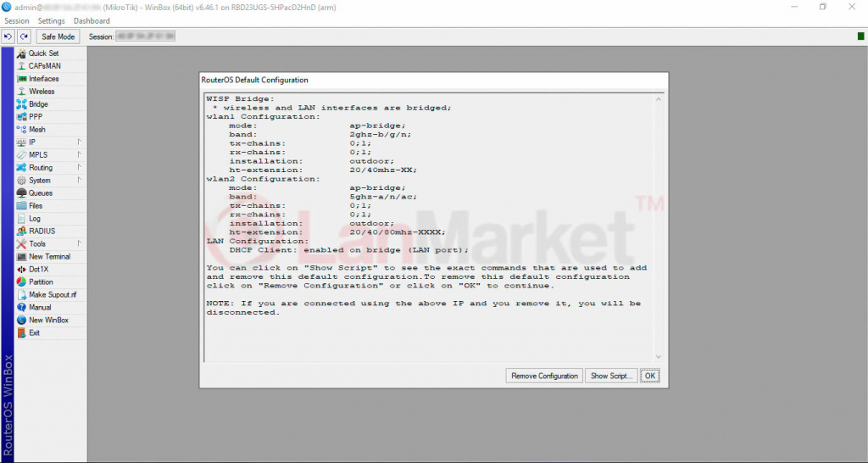868x463 pixels.
Task: Open the Dashboard menu
Action: pos(92,20)
